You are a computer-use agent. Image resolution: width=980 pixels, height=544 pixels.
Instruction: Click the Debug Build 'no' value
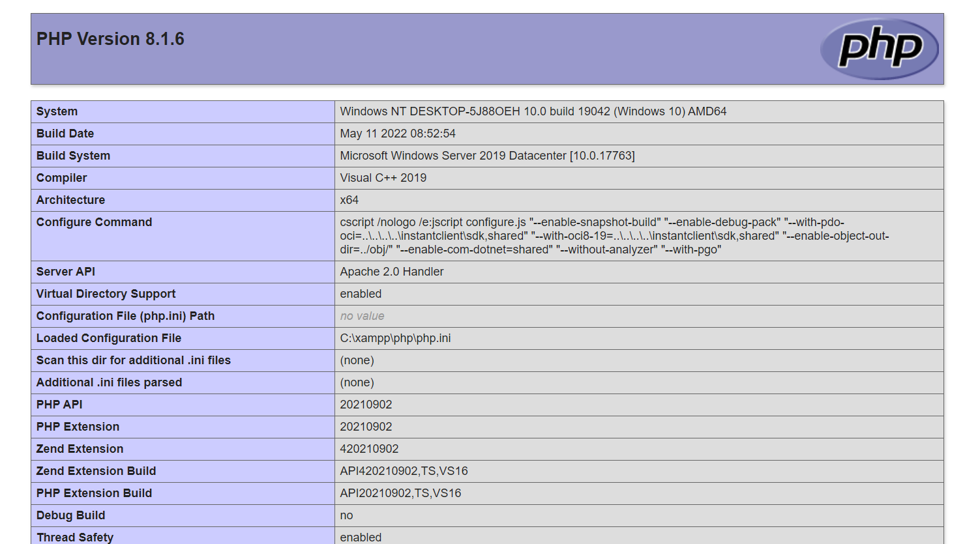(x=346, y=515)
